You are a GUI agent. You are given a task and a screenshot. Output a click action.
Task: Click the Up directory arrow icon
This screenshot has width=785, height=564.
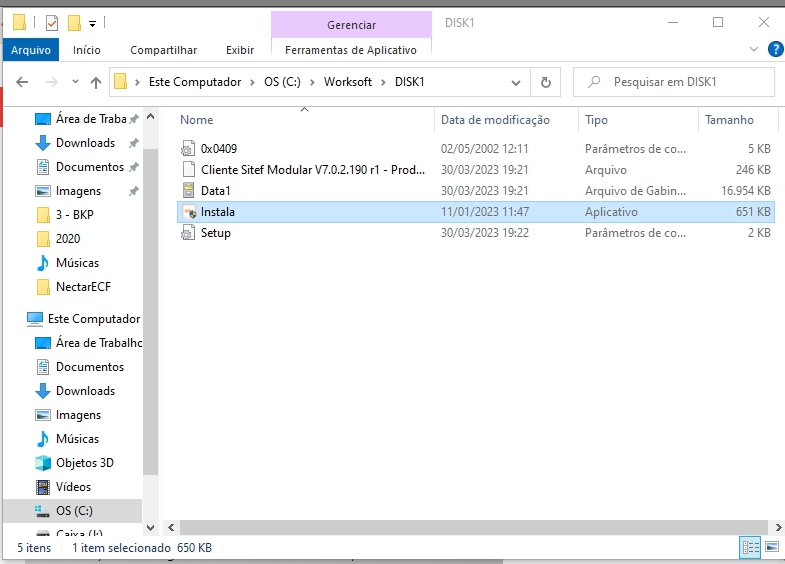pyautogui.click(x=96, y=82)
